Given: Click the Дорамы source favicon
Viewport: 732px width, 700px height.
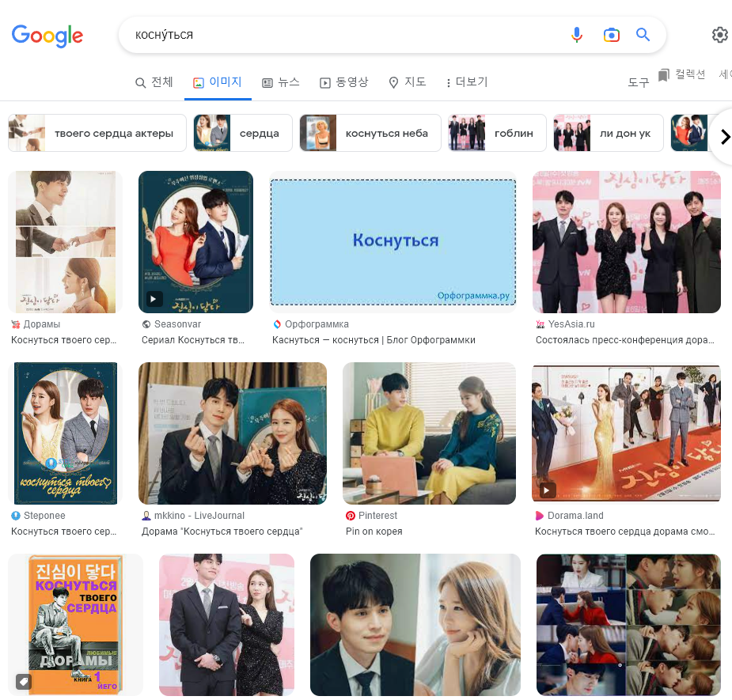Looking at the screenshot, I should pyautogui.click(x=15, y=324).
